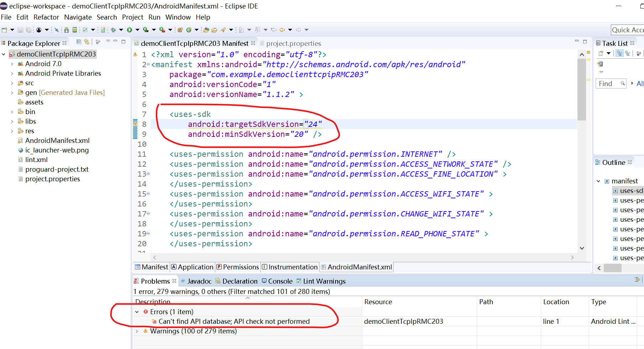Open the Android Virtual Device Manager icon

tap(75, 30)
